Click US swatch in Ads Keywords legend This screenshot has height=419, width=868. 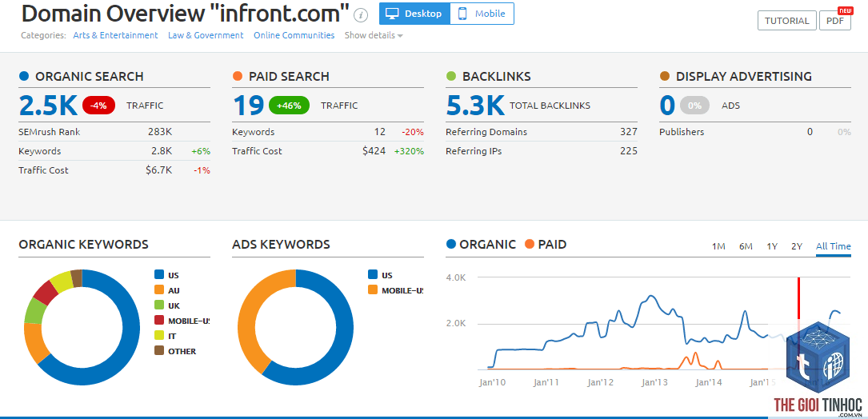(x=373, y=274)
